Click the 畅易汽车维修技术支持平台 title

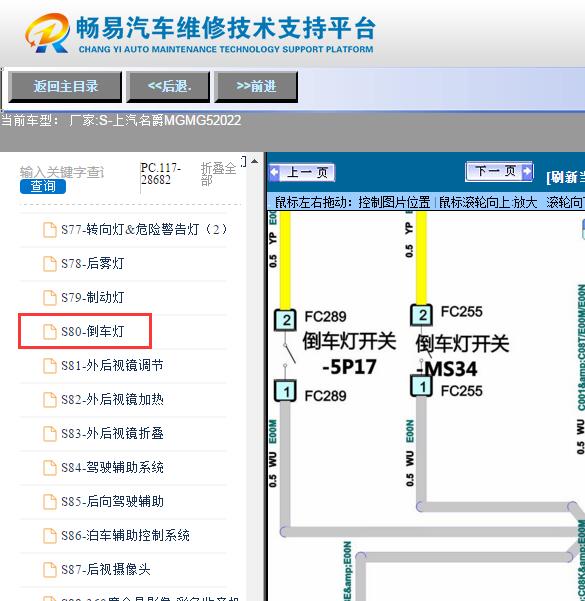pos(226,28)
